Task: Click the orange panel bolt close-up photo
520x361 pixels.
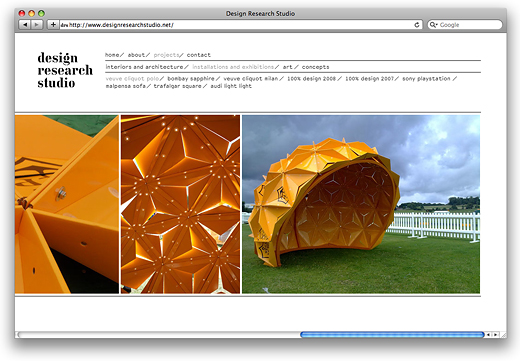Action: click(67, 204)
